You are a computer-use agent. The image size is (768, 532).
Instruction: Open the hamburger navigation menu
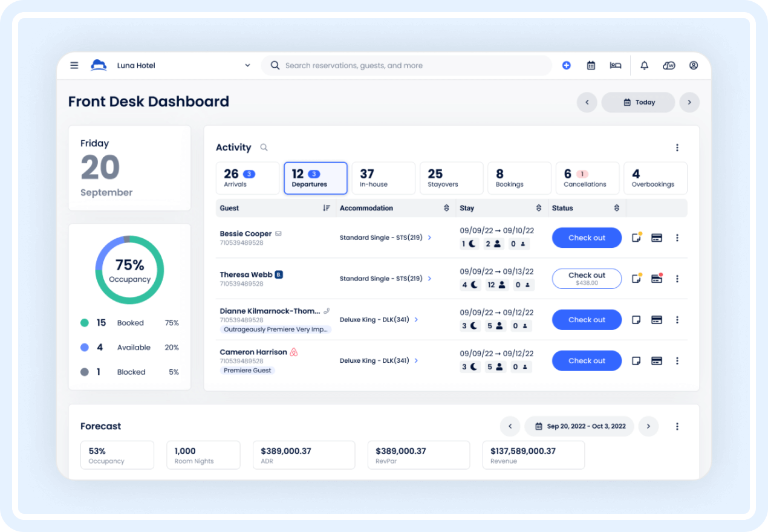[x=74, y=65]
